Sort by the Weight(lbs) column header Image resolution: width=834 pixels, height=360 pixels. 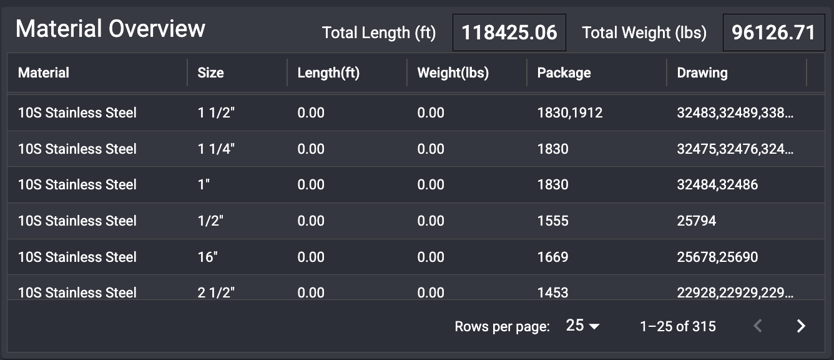coord(453,72)
